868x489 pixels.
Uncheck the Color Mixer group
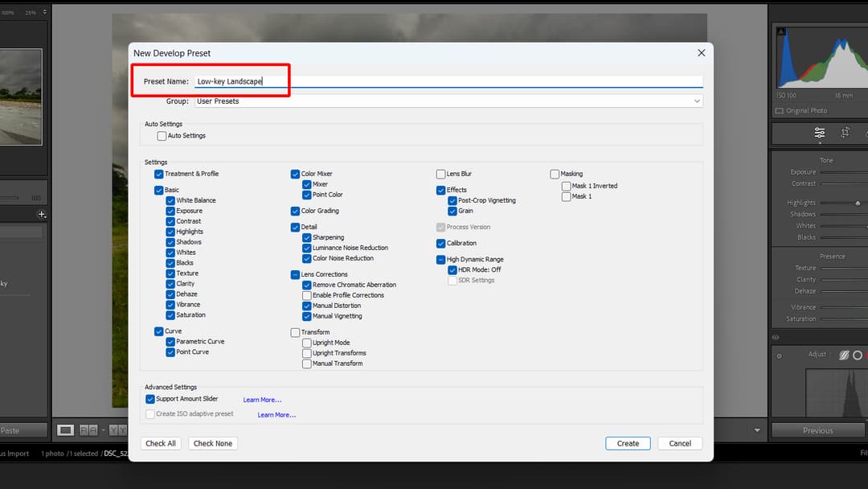[295, 174]
